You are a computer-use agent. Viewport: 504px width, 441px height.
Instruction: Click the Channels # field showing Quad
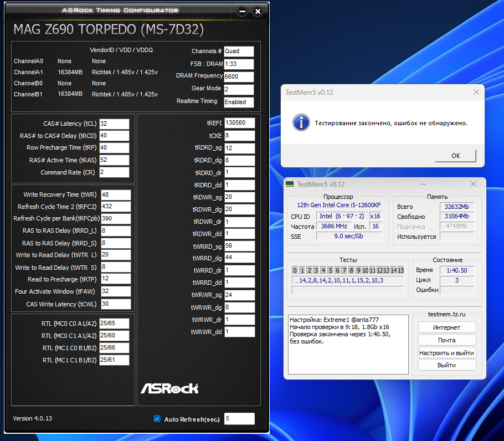coord(239,51)
